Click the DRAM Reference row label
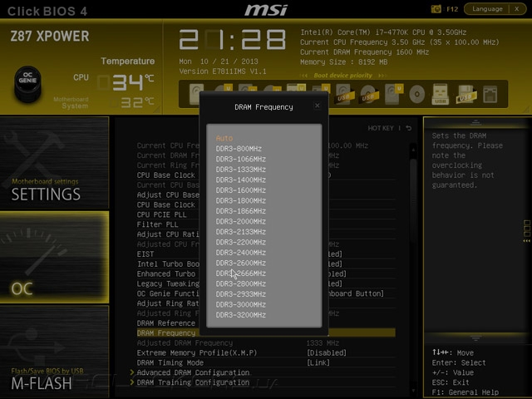The image size is (532, 399). point(166,323)
